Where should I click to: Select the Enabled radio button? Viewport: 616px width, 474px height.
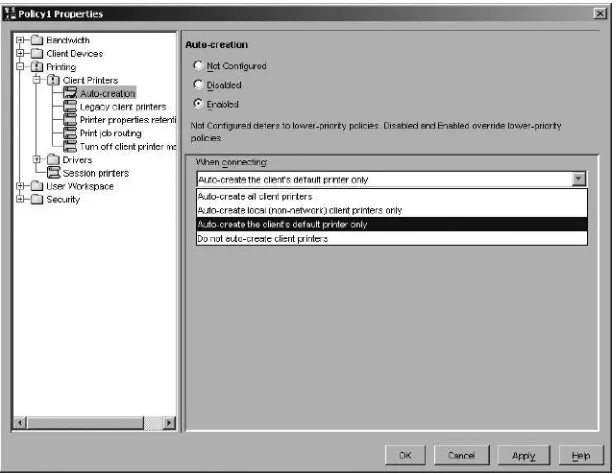198,104
